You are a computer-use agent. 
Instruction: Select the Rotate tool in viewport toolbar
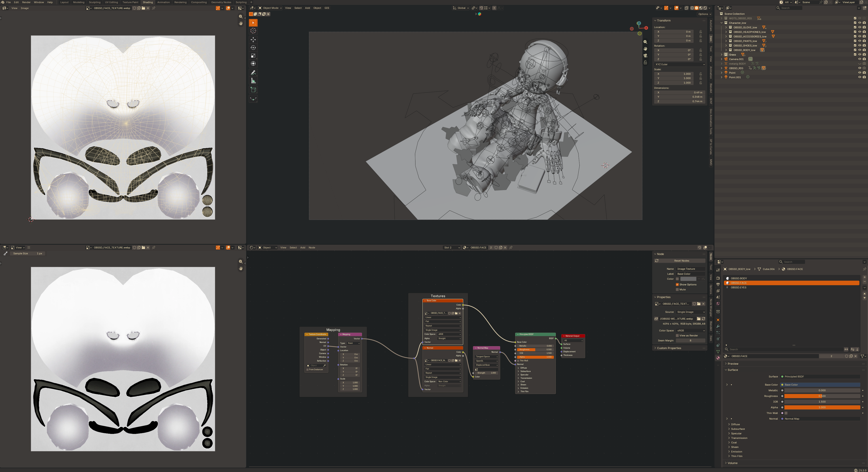pyautogui.click(x=253, y=48)
